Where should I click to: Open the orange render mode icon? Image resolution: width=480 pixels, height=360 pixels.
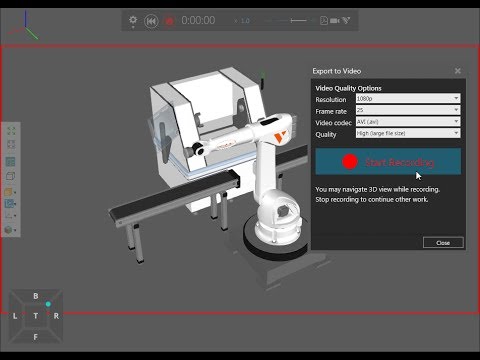[x=8, y=192]
